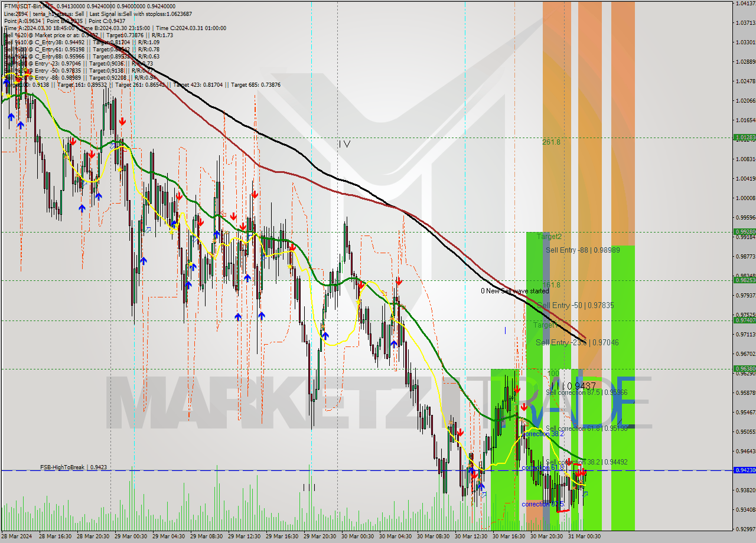Click the 1.00008 price axis value
Image resolution: width=756 pixels, height=543 pixels.
746,198
